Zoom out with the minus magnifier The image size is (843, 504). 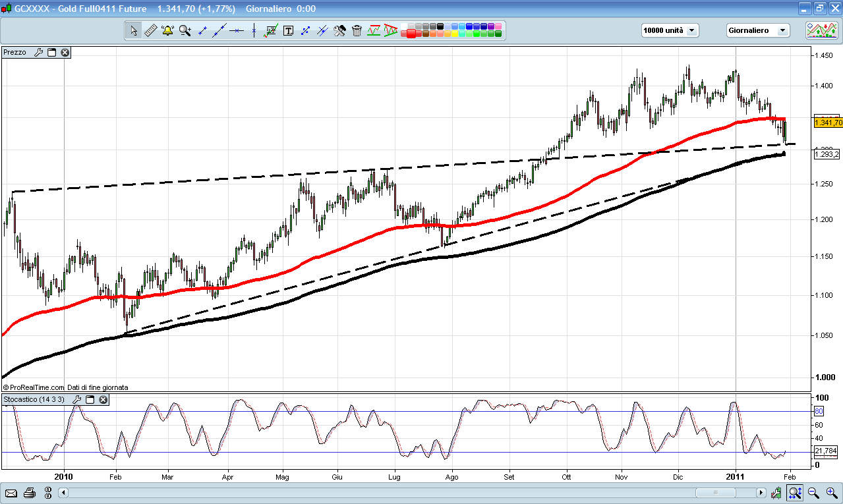coord(813,492)
